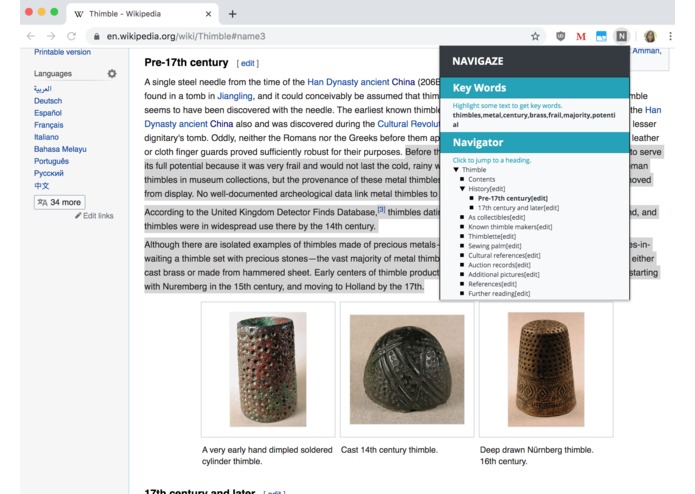Jump to Sewing palm in Navigator
Viewport: 695px width, 494px height.
[495, 246]
